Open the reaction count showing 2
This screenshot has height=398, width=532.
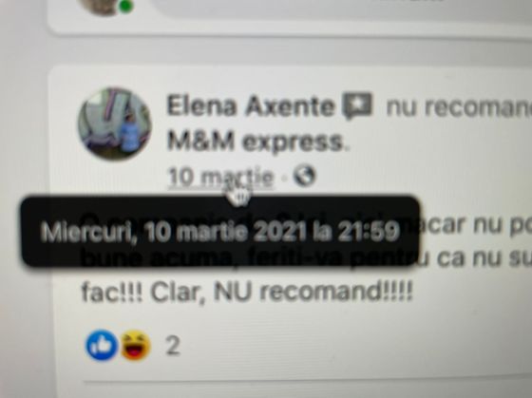tap(172, 346)
